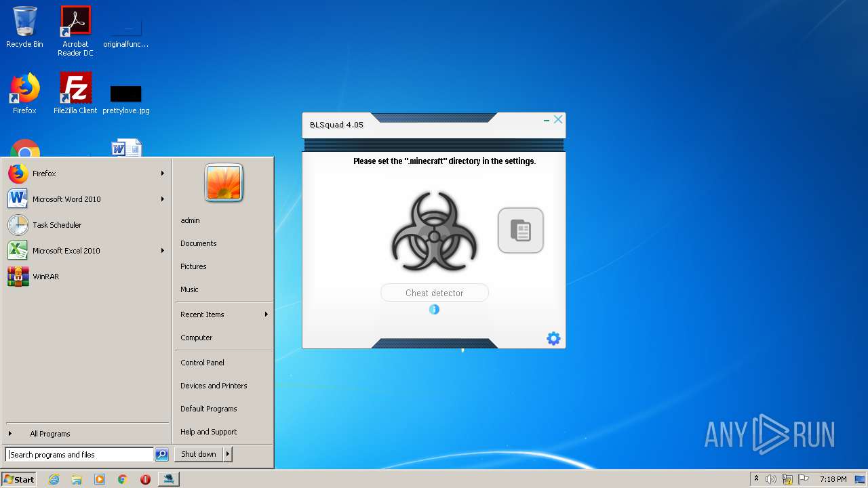This screenshot has height=488, width=868.
Task: Open Acrobat Reader DC desktop shortcut
Action: pyautogui.click(x=75, y=31)
